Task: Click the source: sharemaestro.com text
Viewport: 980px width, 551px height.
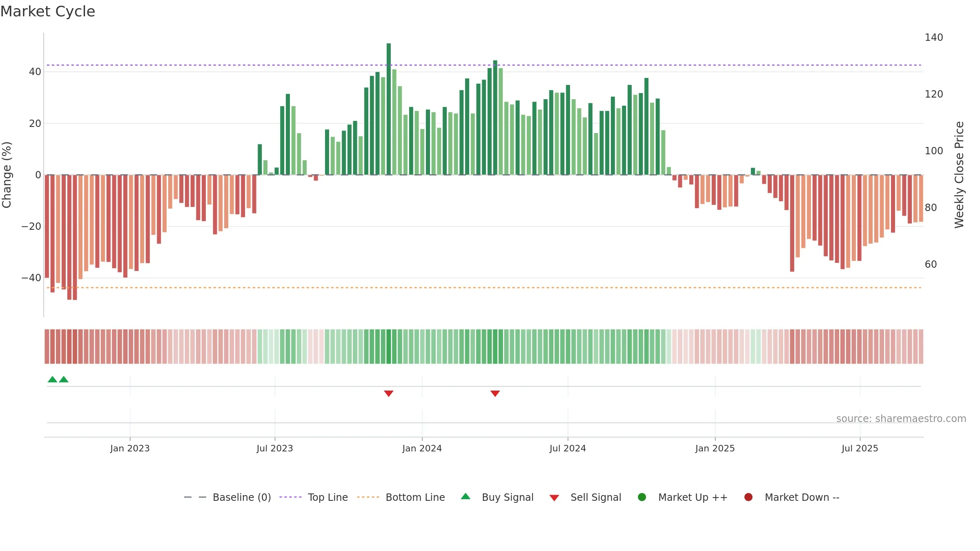Action: coord(901,418)
